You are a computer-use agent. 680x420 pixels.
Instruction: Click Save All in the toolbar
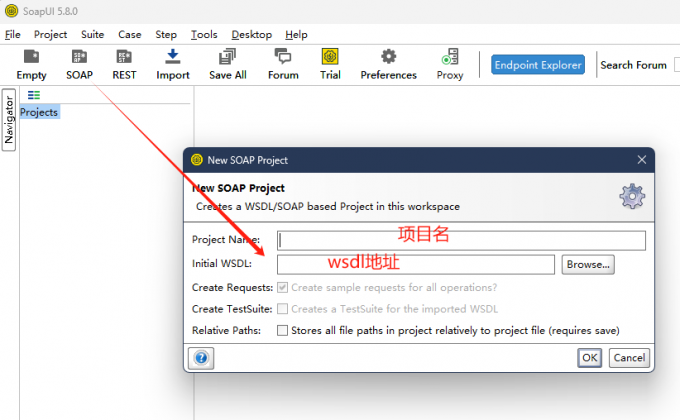228,65
